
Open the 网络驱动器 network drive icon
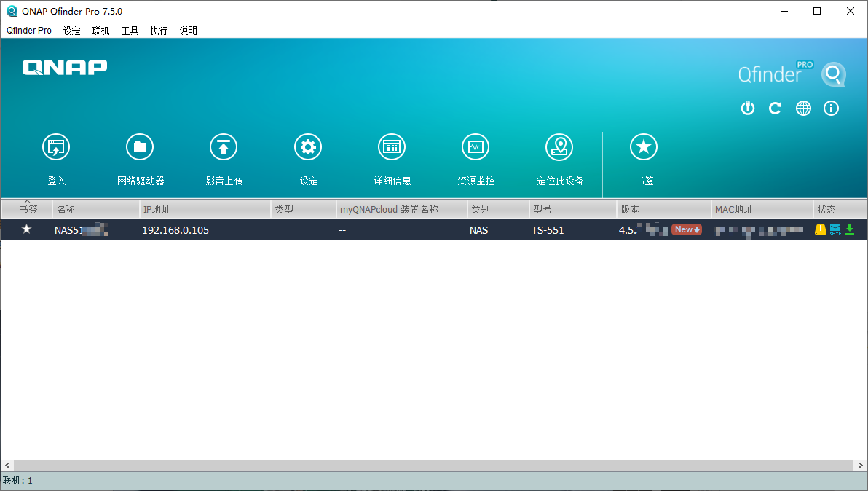click(x=140, y=147)
